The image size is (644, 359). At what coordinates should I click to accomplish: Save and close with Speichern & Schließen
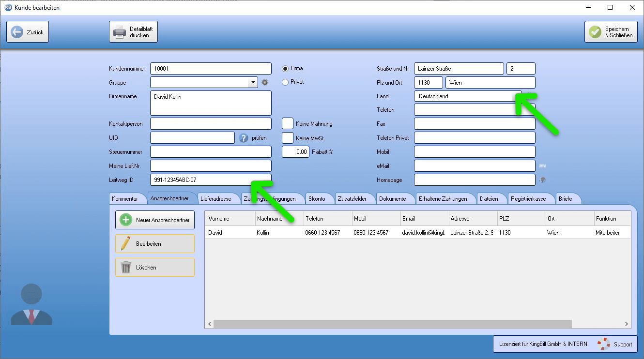(x=611, y=32)
